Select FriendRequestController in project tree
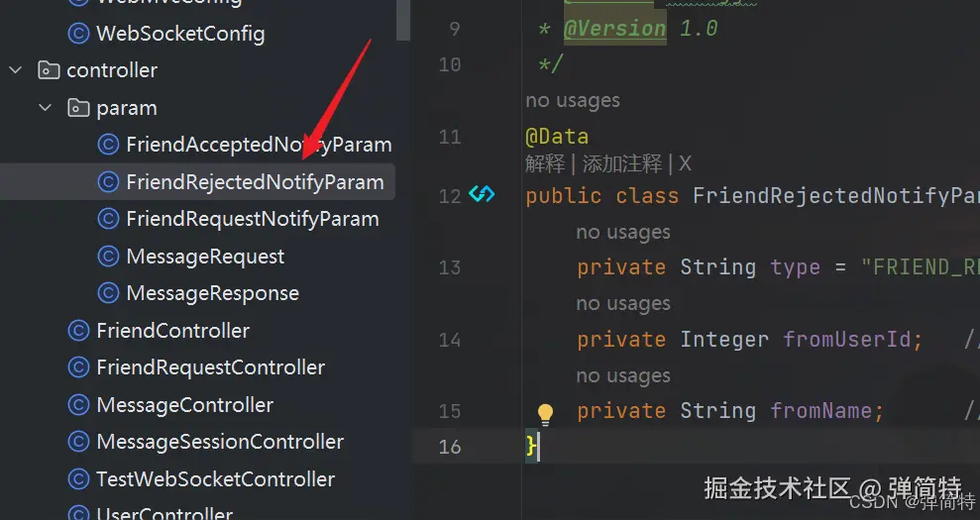The height and width of the screenshot is (520, 980). (211, 367)
